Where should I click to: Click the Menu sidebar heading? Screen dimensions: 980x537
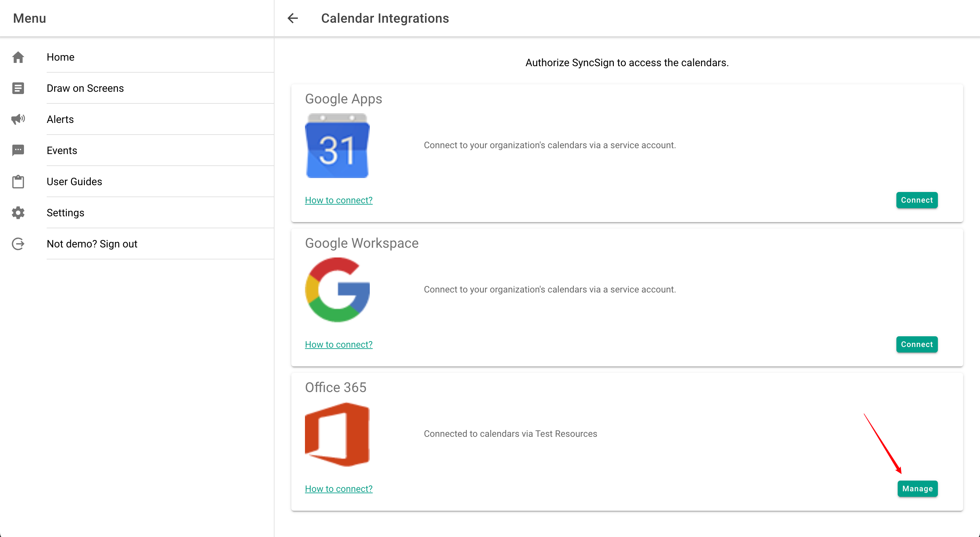tap(30, 18)
